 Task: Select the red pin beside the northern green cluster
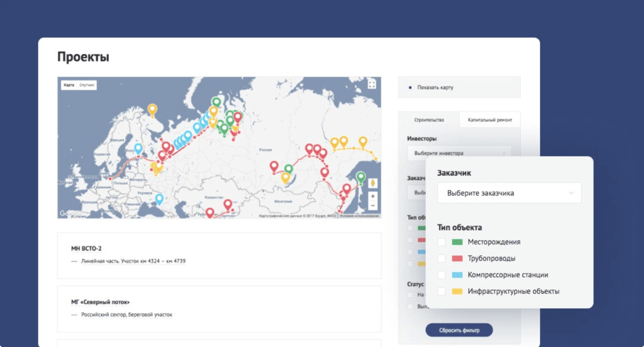pyautogui.click(x=237, y=118)
